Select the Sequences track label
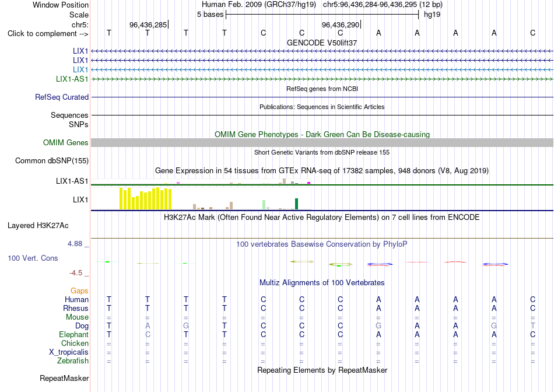 pyautogui.click(x=69, y=116)
